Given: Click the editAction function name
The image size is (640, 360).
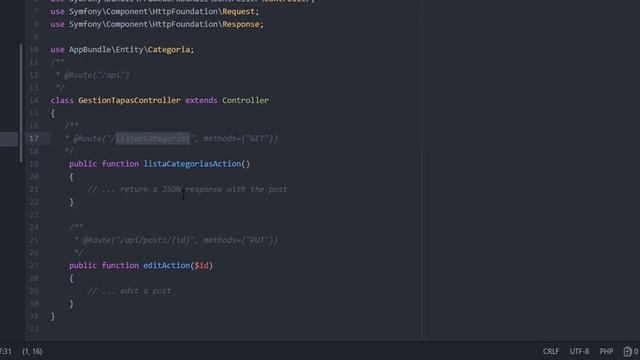Looking at the screenshot, I should coord(167,265).
